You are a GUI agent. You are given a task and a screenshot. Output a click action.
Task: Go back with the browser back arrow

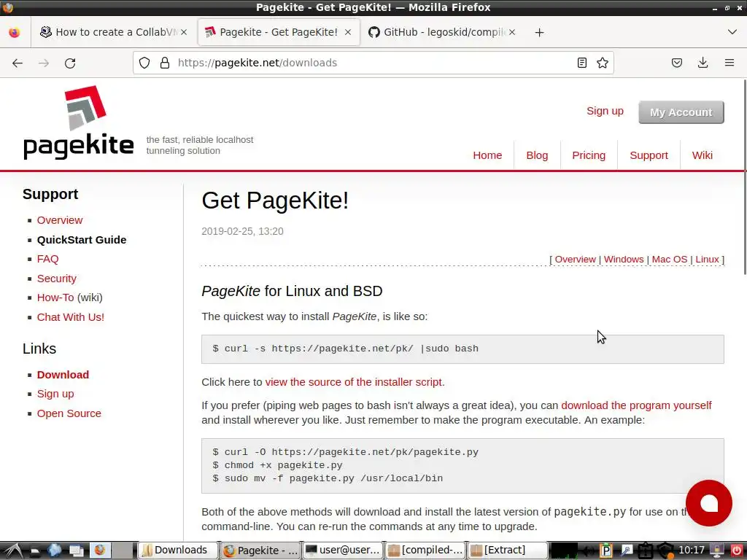tap(18, 63)
